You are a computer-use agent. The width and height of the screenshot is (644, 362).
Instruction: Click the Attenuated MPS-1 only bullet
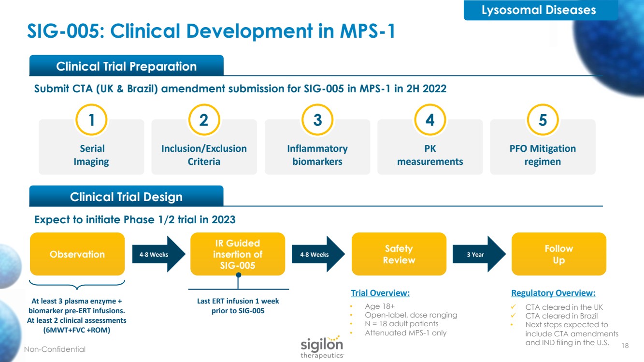[406, 333]
